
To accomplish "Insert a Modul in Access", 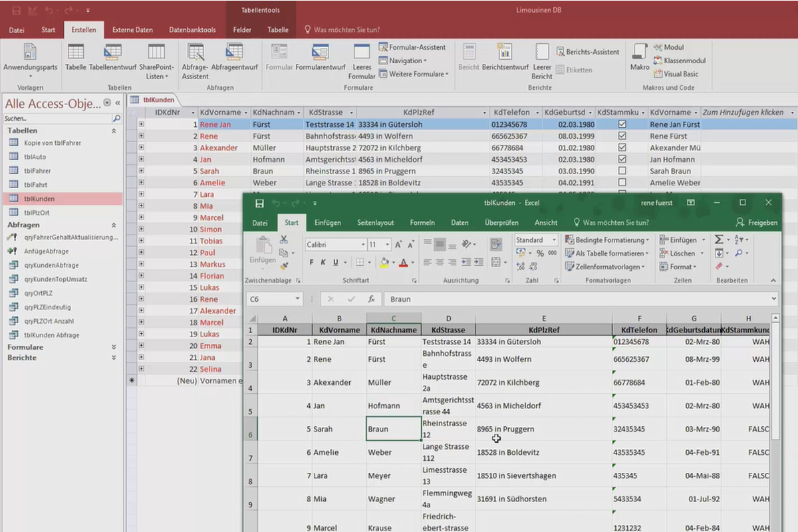I will (668, 47).
